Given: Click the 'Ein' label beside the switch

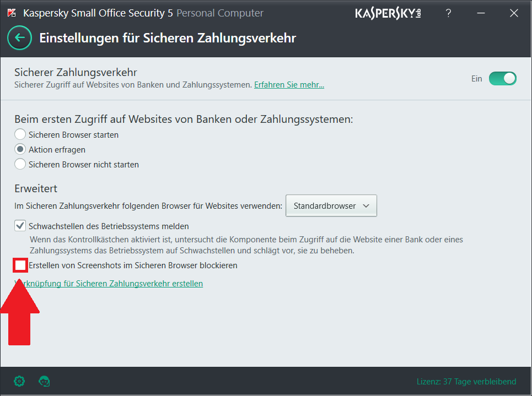Looking at the screenshot, I should [477, 79].
